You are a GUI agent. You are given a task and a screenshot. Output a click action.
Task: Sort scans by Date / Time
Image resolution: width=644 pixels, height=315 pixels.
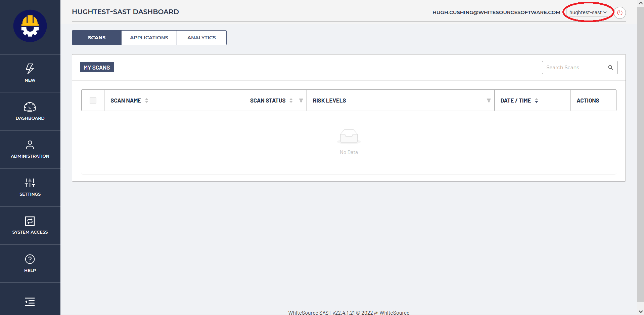pyautogui.click(x=537, y=101)
